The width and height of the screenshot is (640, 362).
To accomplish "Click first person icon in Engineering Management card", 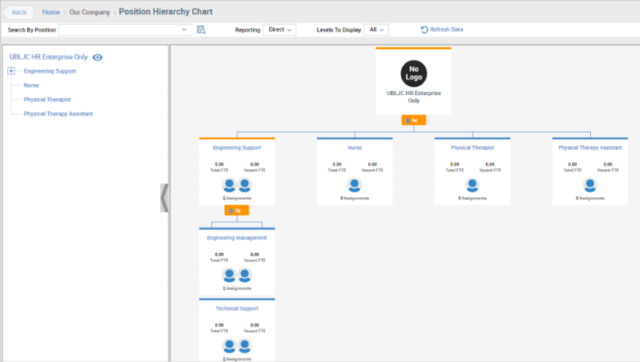I will coord(229,275).
